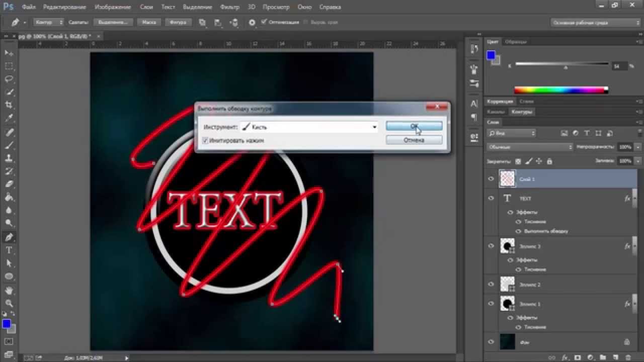644x362 pixels.
Task: Open the Character panel (A icon) in dock
Action: (474, 104)
